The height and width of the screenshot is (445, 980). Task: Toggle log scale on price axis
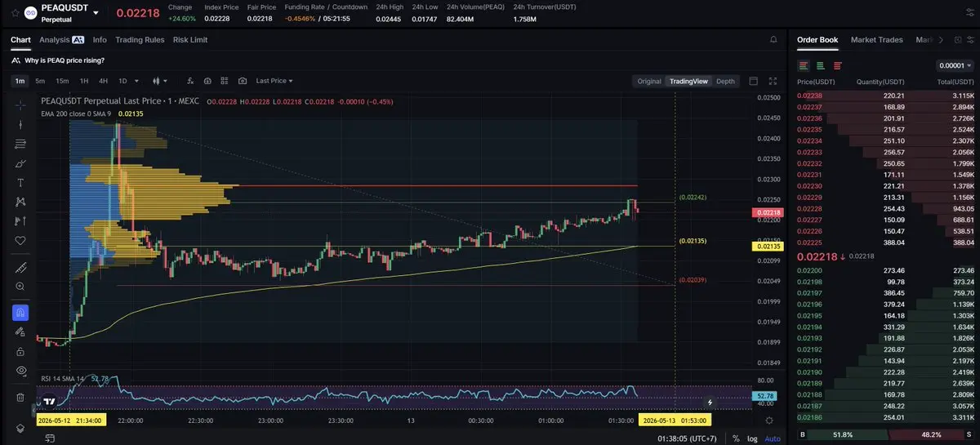point(752,438)
